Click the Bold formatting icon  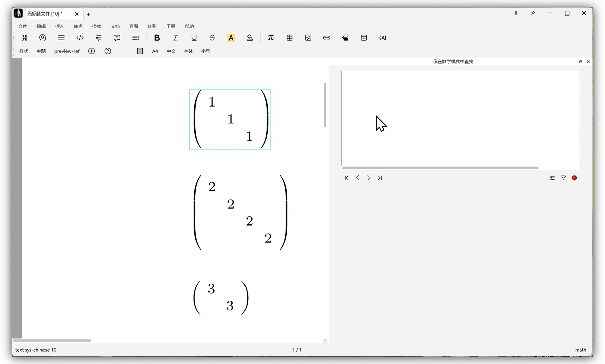(x=157, y=38)
